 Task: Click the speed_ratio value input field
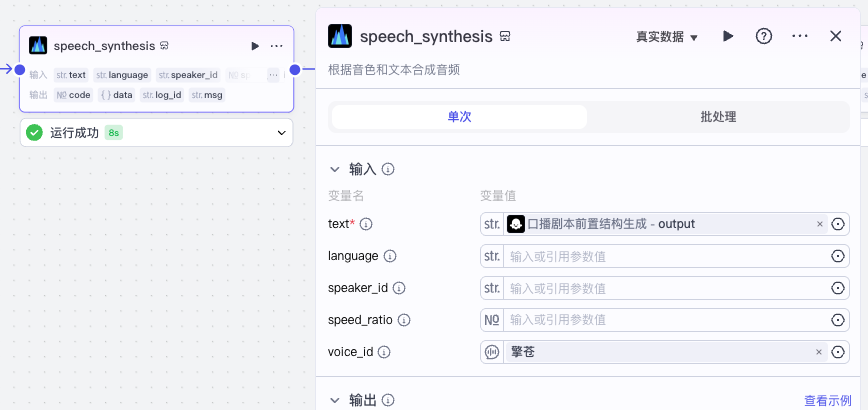click(x=666, y=320)
